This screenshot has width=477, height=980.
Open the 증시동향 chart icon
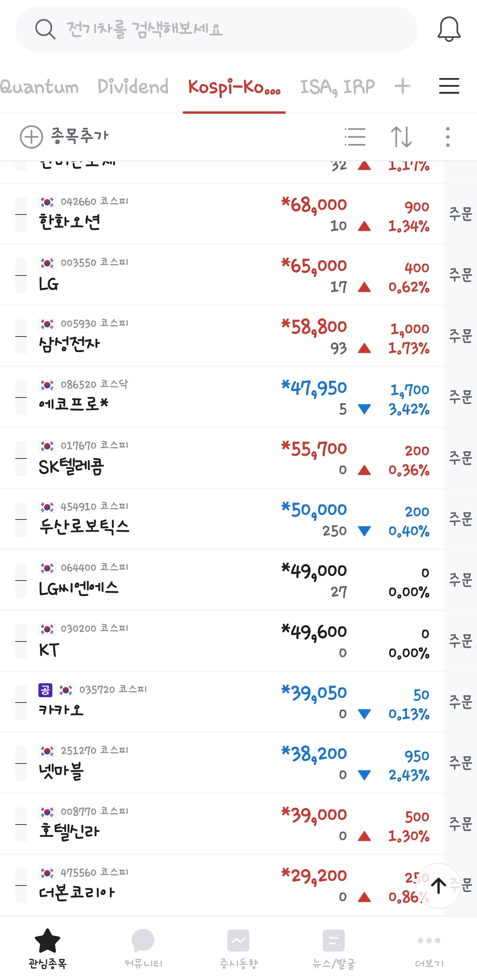point(238,947)
